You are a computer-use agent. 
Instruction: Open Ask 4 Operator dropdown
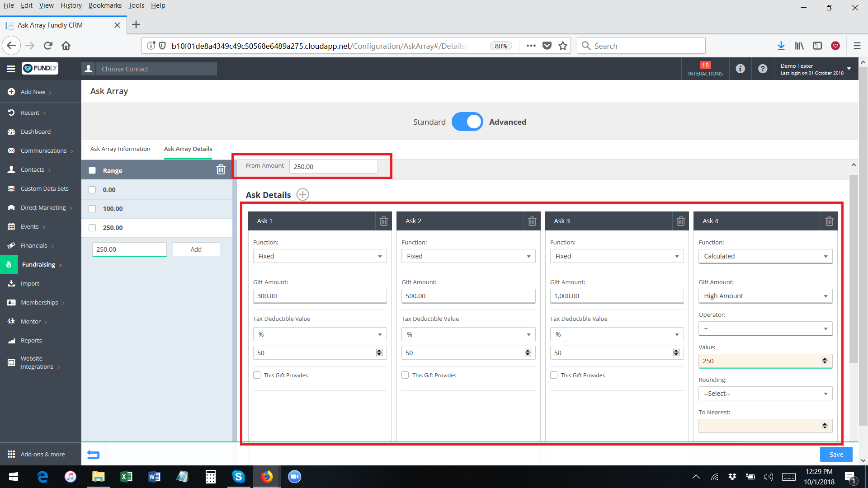[765, 328]
